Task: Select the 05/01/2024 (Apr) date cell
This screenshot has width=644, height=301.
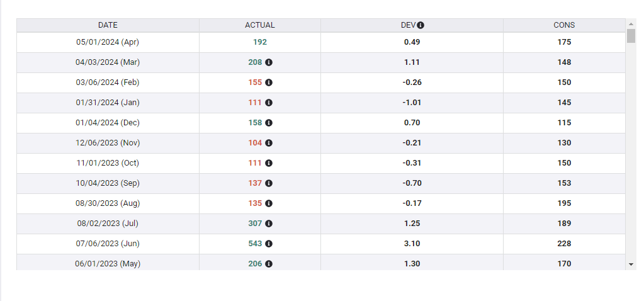Action: pos(108,42)
